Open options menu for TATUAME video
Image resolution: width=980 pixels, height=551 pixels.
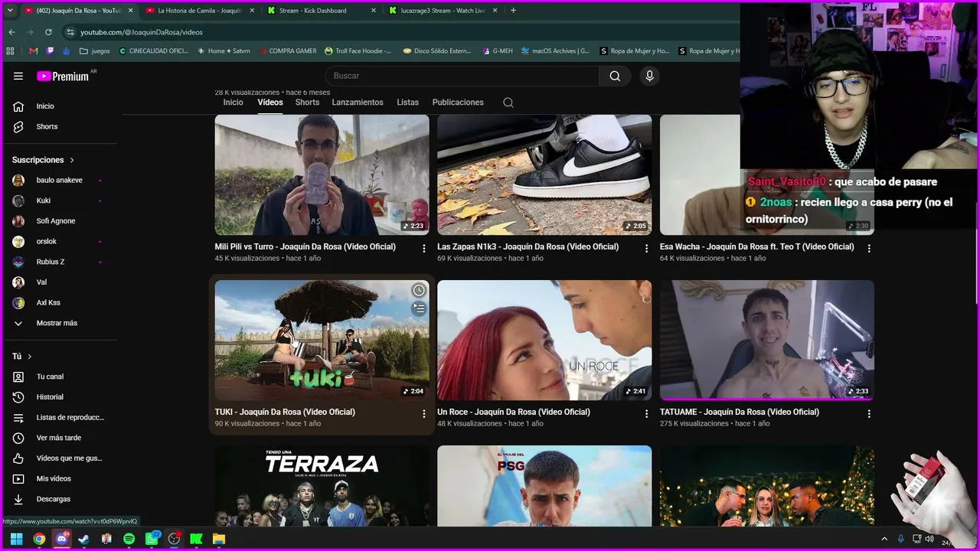pos(869,413)
